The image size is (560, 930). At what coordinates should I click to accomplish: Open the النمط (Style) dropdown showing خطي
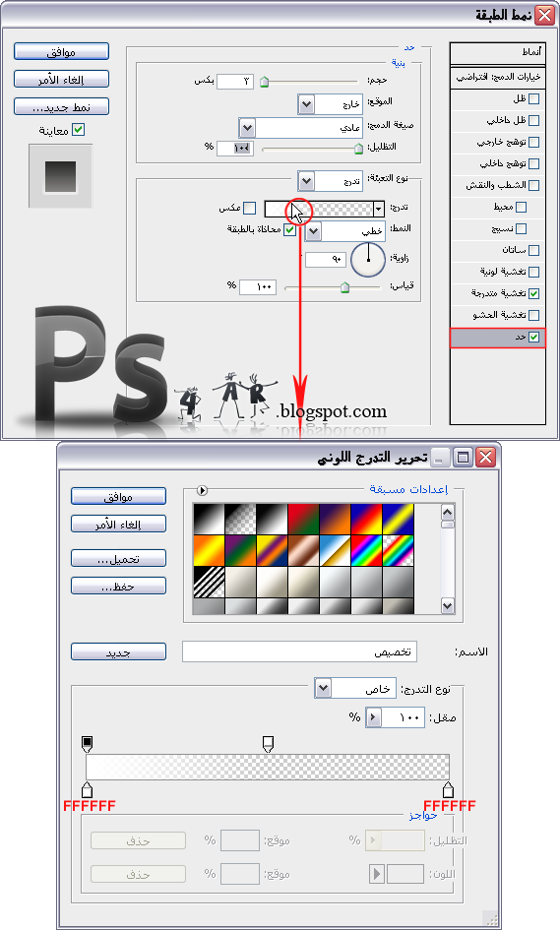pos(313,231)
